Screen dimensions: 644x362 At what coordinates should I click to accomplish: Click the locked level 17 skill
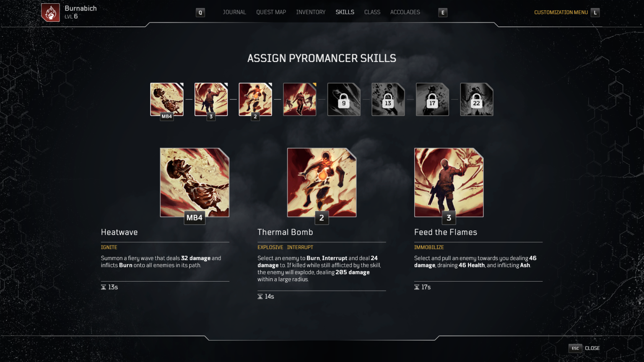click(x=432, y=99)
